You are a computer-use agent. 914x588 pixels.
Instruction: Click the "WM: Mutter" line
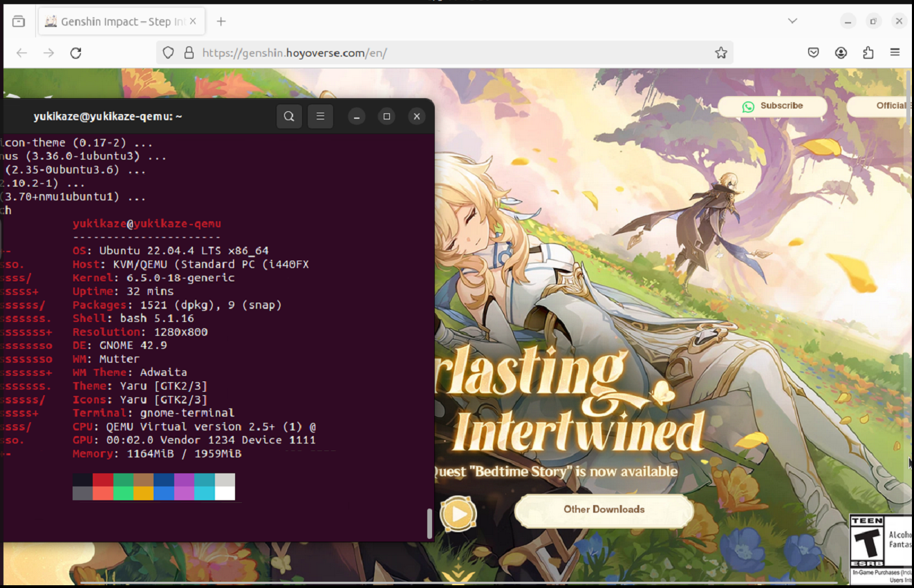coord(106,359)
